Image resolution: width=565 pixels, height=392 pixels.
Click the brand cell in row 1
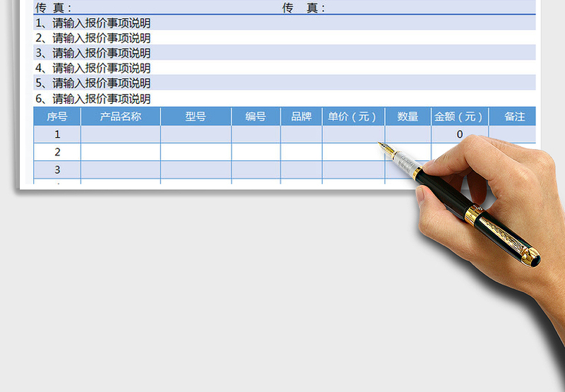[302, 134]
